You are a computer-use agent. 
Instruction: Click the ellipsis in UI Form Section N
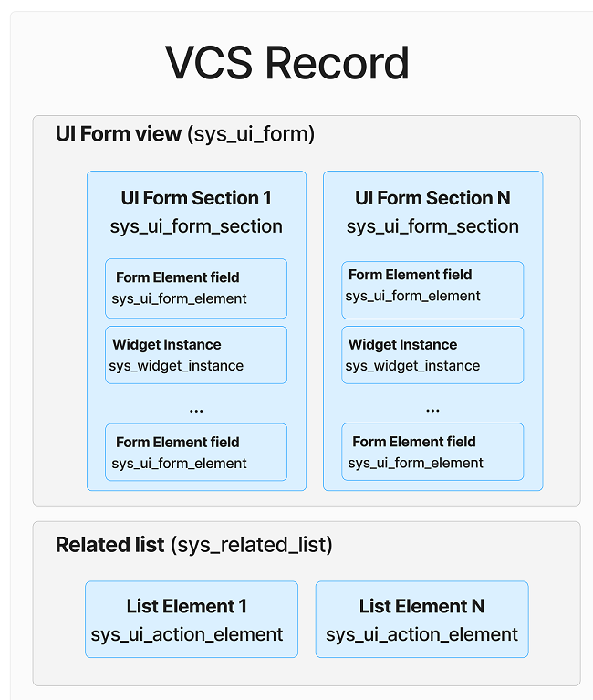pyautogui.click(x=432, y=409)
